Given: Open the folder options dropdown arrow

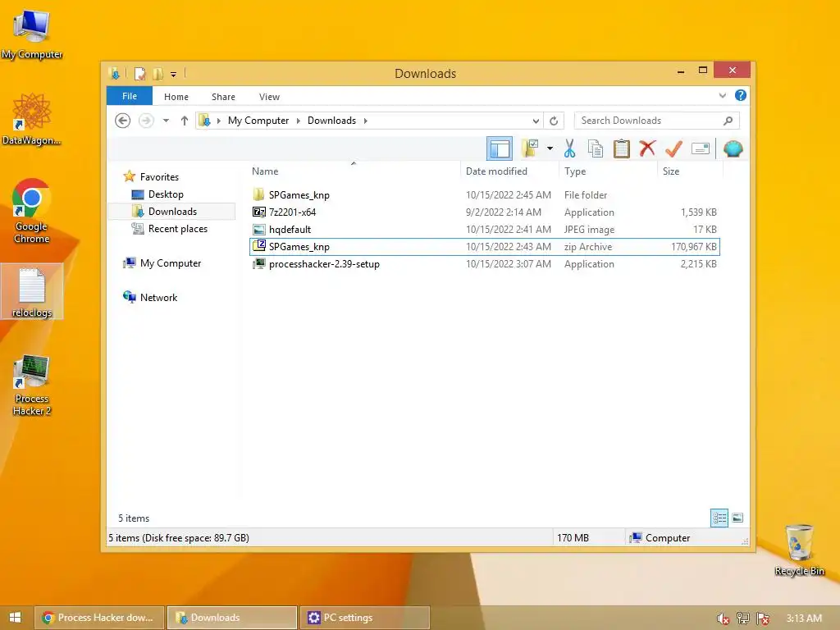Looking at the screenshot, I should coord(550,148).
